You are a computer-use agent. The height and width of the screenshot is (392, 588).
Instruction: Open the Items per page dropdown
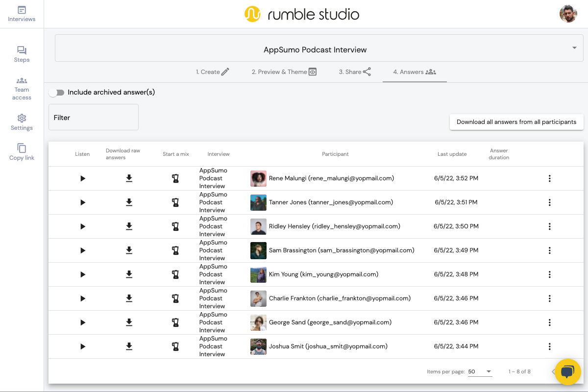(x=479, y=371)
